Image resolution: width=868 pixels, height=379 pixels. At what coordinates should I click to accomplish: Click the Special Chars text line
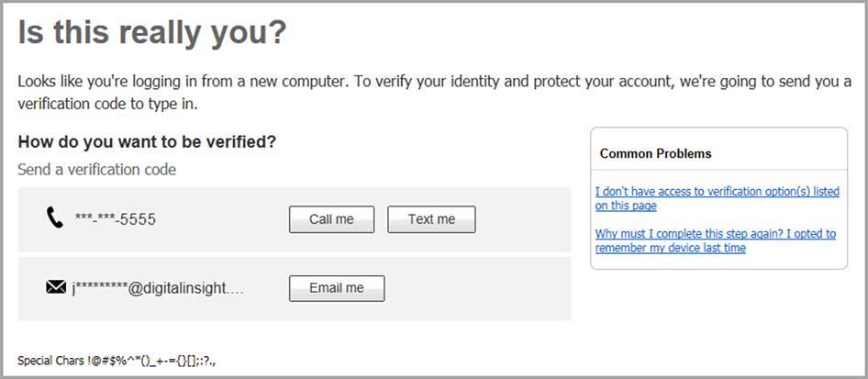pyautogui.click(x=117, y=361)
